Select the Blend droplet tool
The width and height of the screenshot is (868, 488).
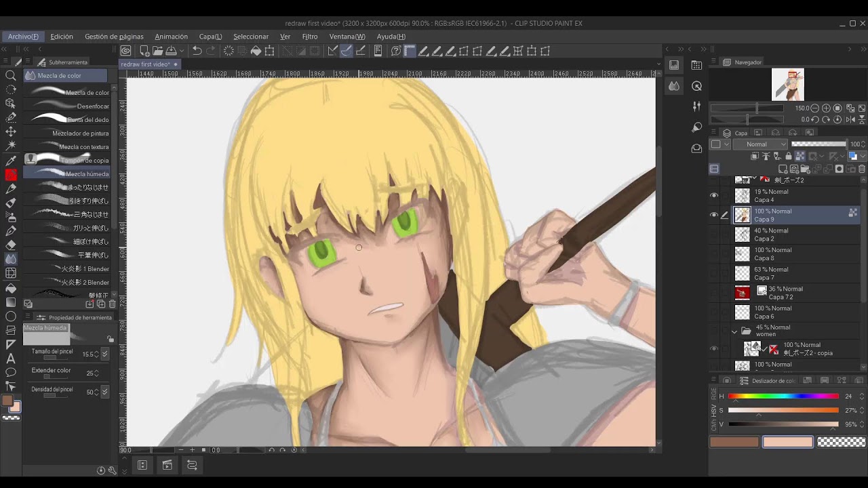11,259
